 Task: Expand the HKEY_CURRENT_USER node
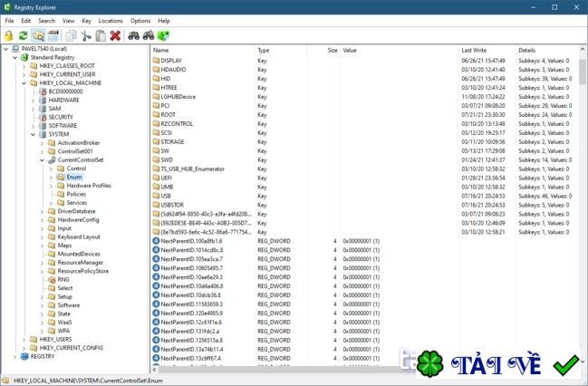[x=24, y=74]
